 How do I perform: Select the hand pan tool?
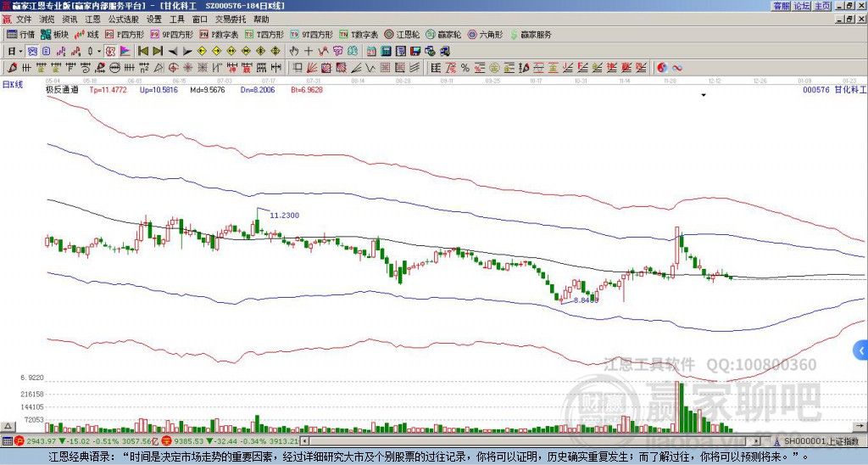click(294, 52)
